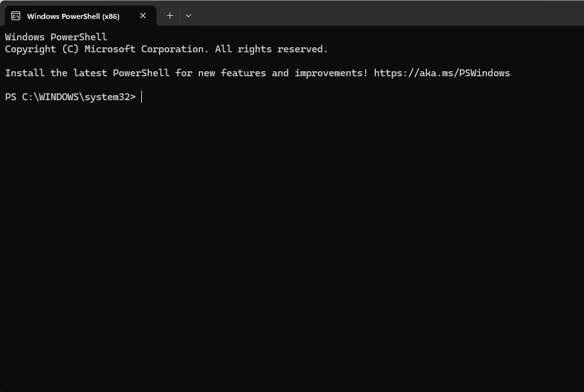Click the "Windows PowerShell" header line in terminal

tap(56, 37)
